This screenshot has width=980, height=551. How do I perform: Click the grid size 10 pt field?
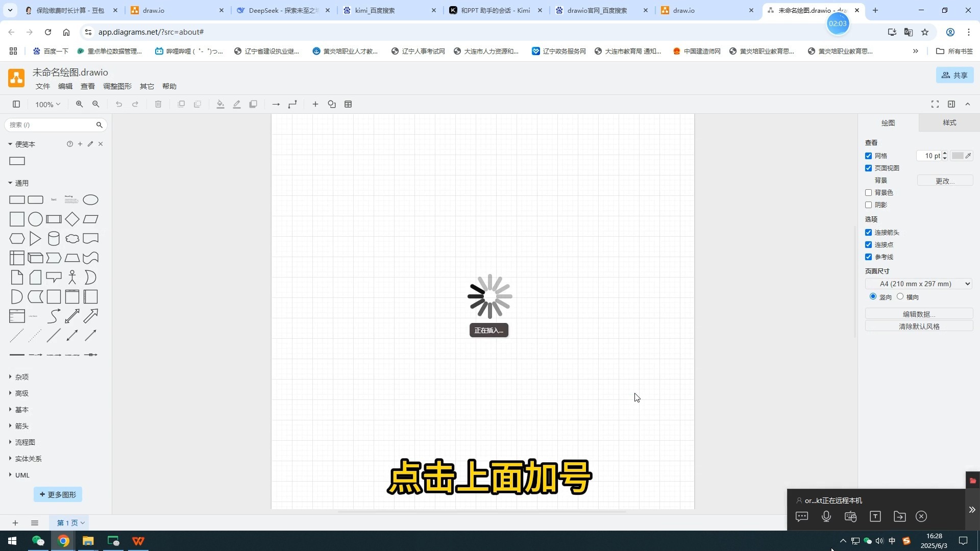pyautogui.click(x=929, y=156)
